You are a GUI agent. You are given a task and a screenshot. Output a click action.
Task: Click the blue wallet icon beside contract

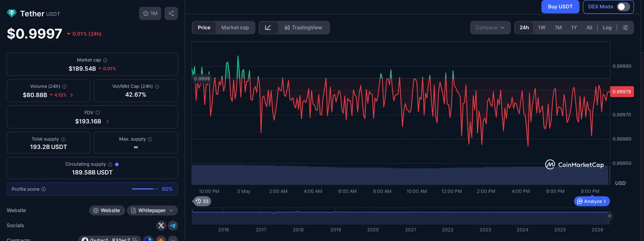tap(148, 239)
